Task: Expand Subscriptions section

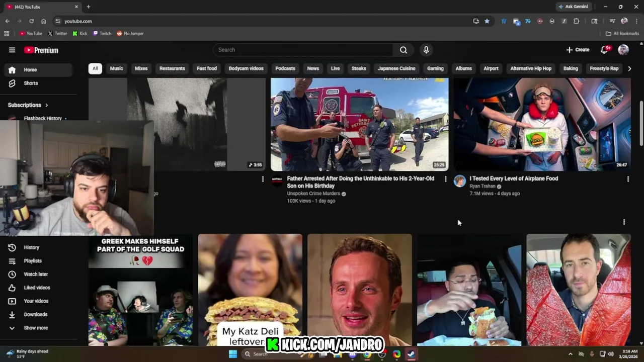Action: point(28,105)
